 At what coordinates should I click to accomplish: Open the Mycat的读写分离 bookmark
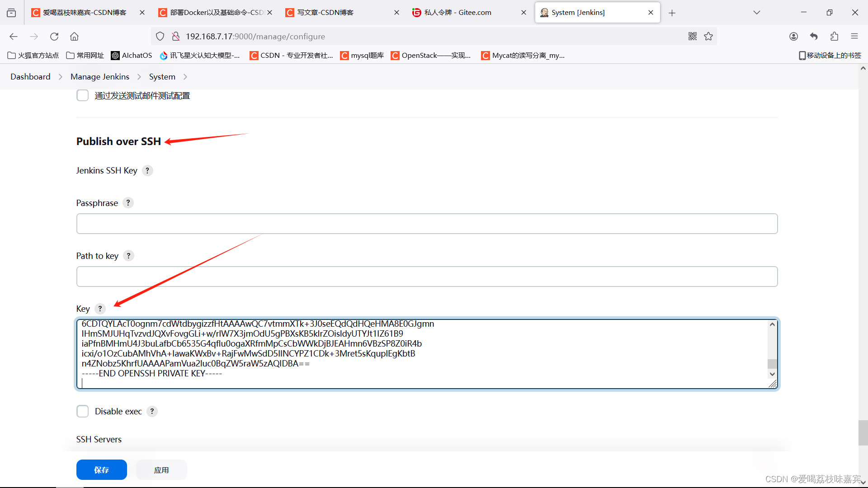point(524,56)
